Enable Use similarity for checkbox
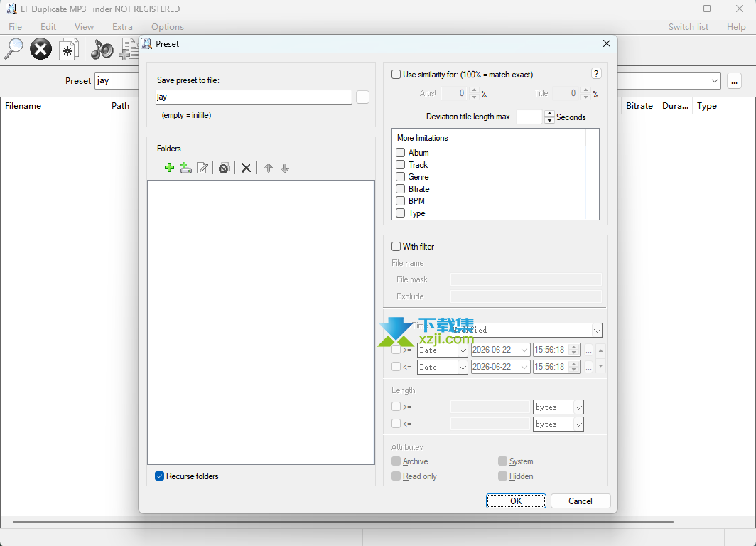Screen dimensions: 756x546 coord(396,74)
